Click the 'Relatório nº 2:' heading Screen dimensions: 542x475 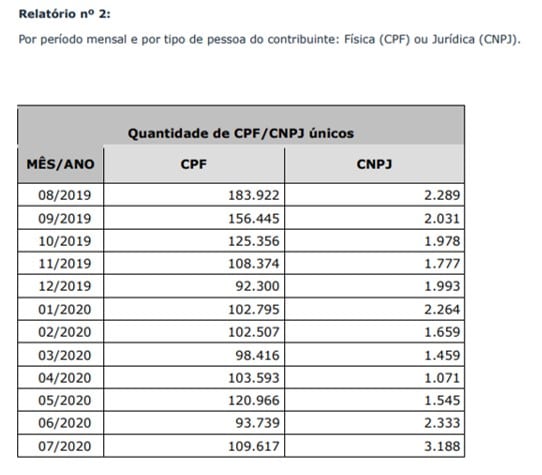[x=65, y=14]
